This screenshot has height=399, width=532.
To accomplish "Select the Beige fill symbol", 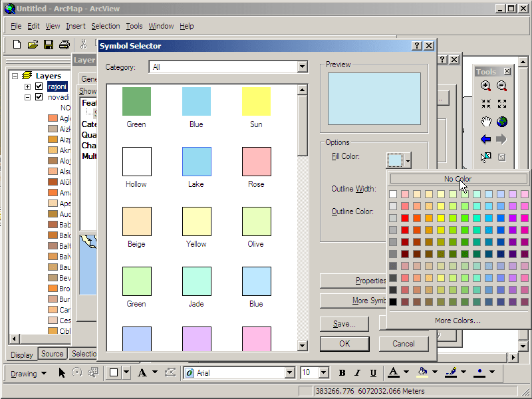I will click(136, 227).
